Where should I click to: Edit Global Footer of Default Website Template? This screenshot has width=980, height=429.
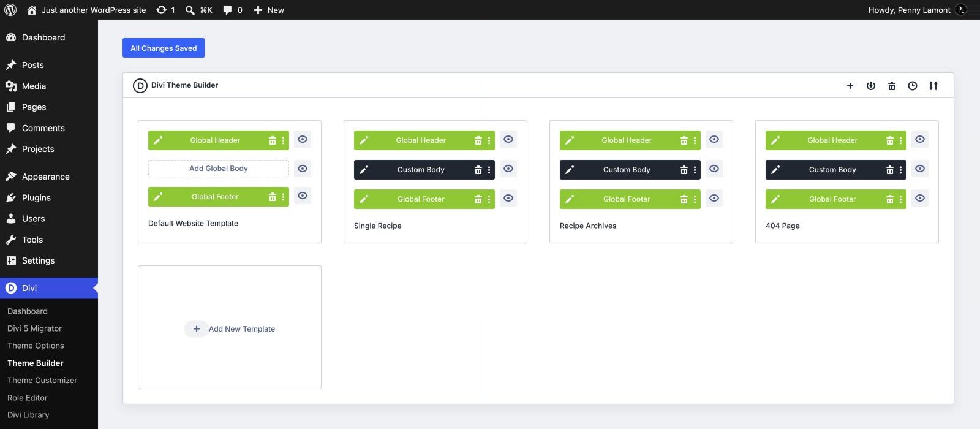158,197
